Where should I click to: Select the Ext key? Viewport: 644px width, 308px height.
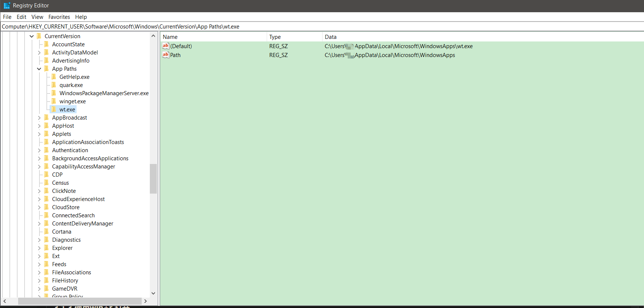point(56,256)
